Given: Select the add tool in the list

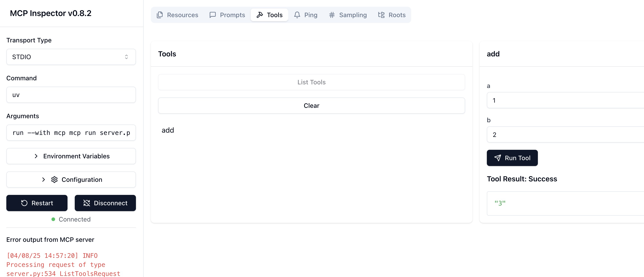Looking at the screenshot, I should tap(168, 130).
